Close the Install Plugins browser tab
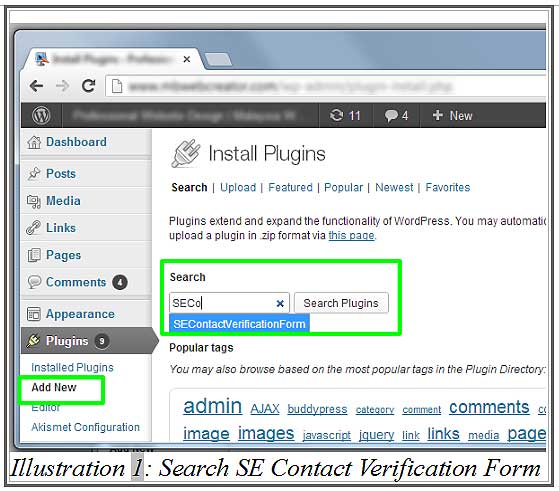 [186, 60]
